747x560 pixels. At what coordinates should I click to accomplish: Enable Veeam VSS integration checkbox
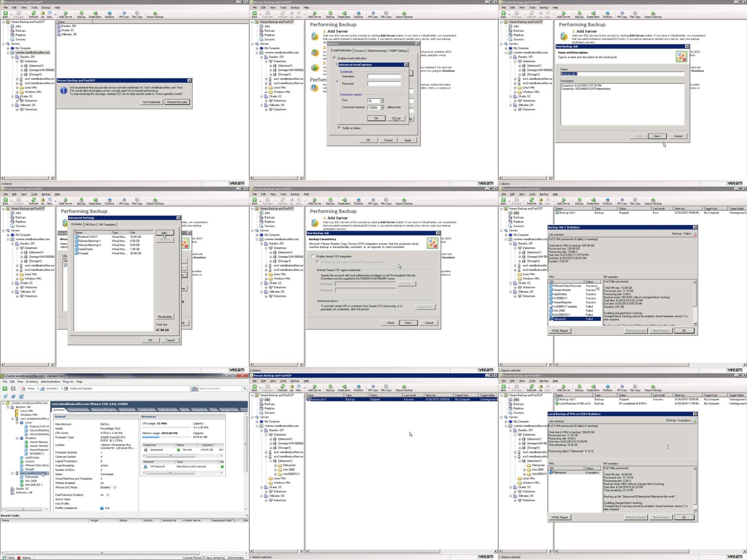point(313,256)
